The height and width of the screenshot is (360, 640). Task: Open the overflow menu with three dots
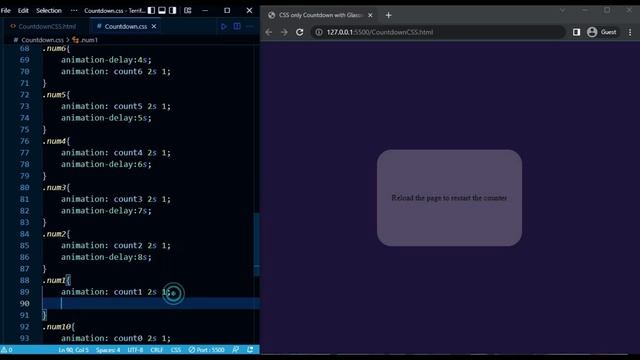(74, 11)
